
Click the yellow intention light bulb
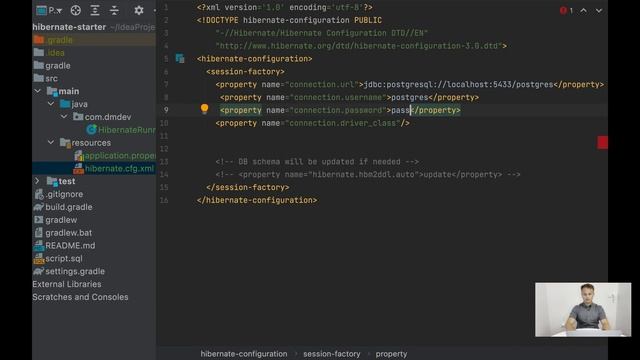[x=204, y=109]
